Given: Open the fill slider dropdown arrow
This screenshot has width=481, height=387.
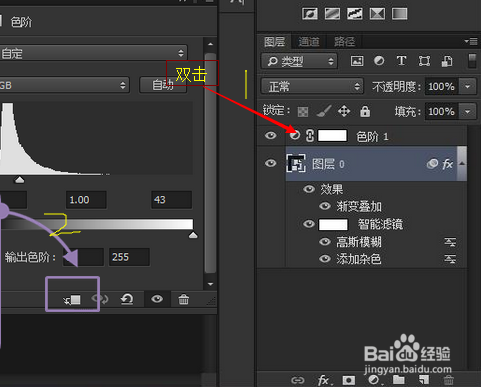Looking at the screenshot, I should click(468, 111).
